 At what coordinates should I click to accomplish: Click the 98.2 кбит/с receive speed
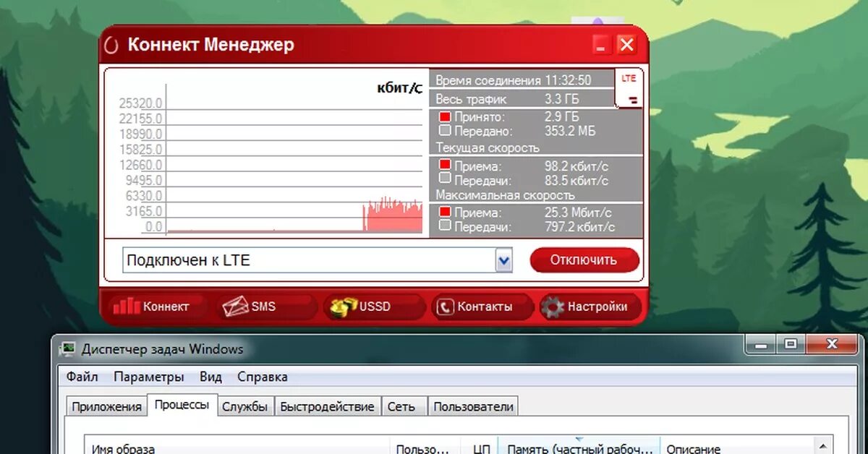[576, 166]
